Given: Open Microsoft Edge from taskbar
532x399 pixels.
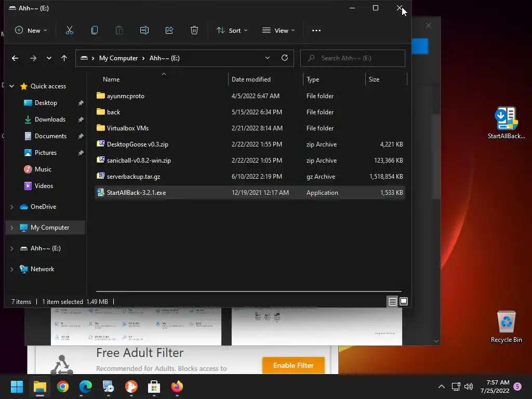Looking at the screenshot, I should click(86, 387).
